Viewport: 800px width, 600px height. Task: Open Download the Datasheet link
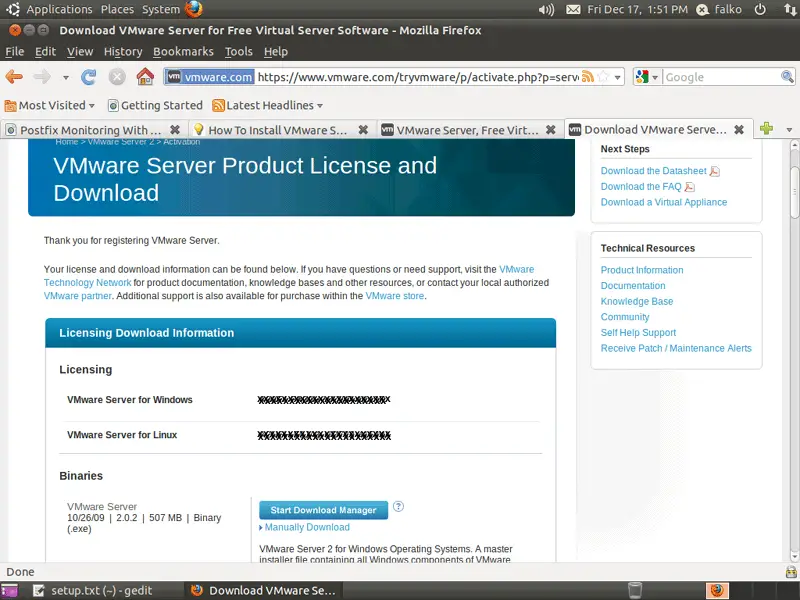(x=654, y=171)
